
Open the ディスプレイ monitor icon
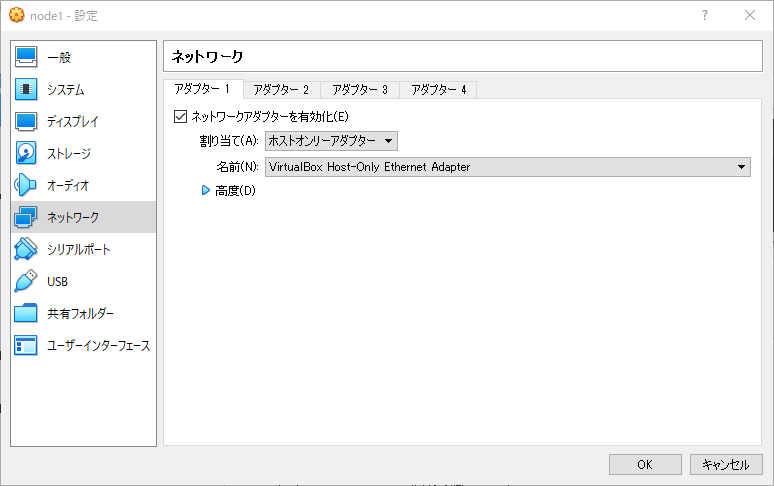click(x=26, y=121)
